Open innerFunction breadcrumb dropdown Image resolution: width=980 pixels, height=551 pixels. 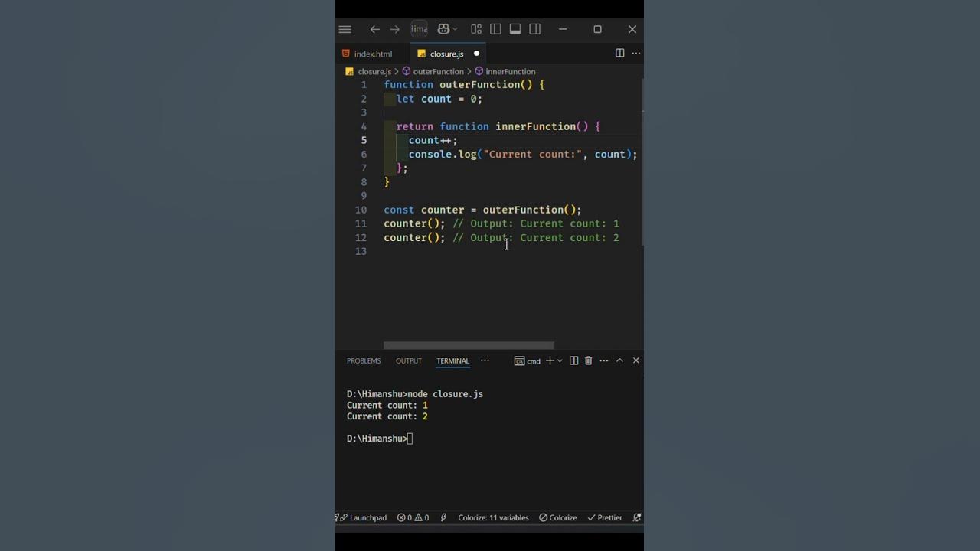pyautogui.click(x=505, y=71)
